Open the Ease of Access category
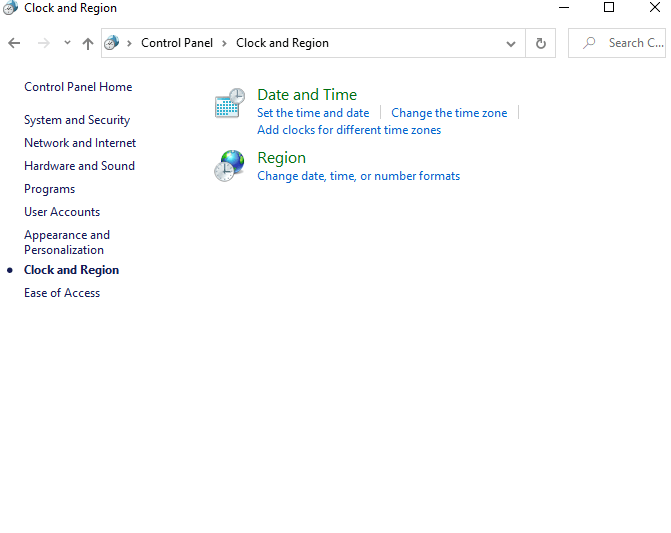Screen dimensions: 671x533 pyautogui.click(x=62, y=293)
